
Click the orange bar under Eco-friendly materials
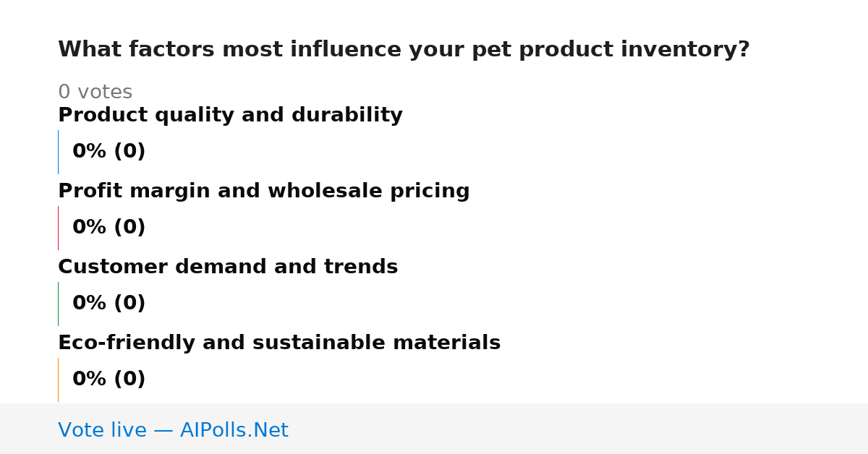point(58,380)
